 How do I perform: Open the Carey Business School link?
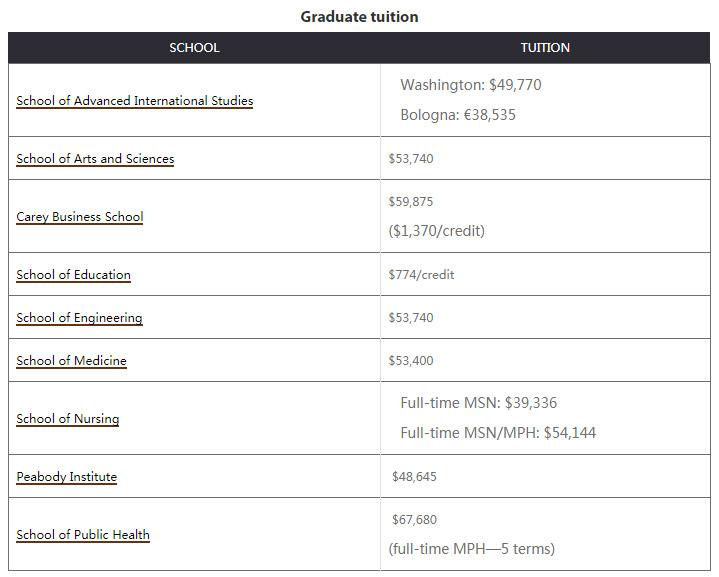[x=80, y=216]
